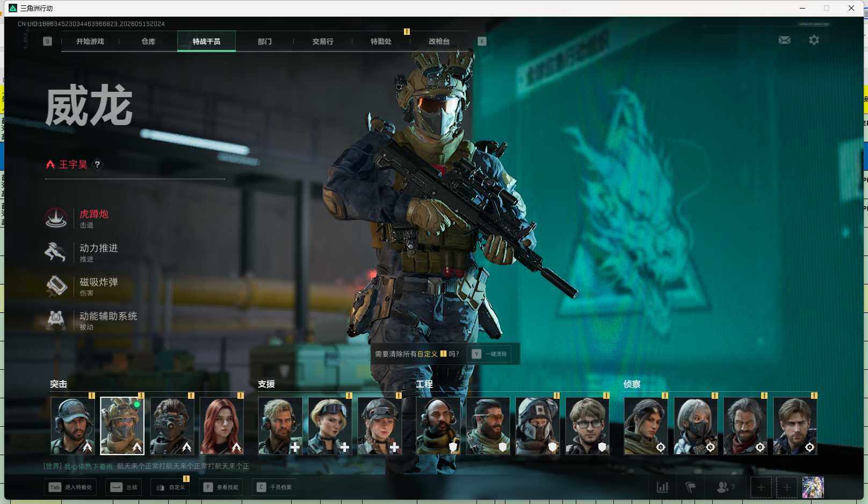868x504 pixels.
Task: Open the friends list icon
Action: 726,487
